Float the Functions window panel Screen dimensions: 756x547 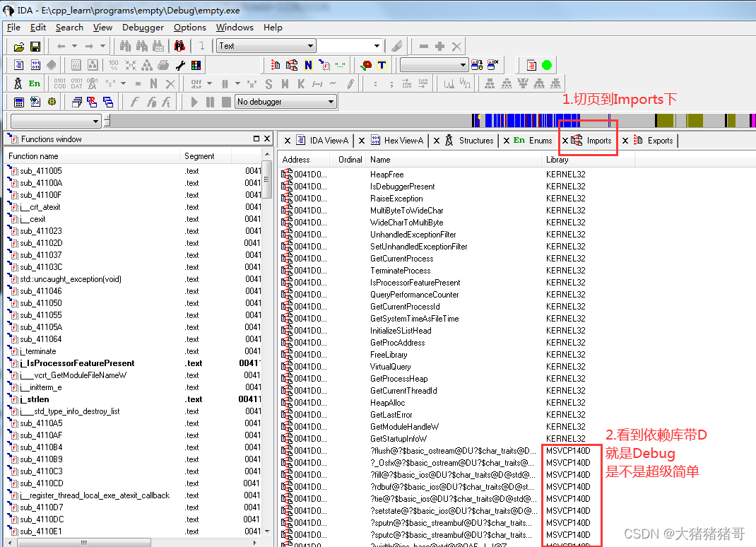[x=256, y=139]
